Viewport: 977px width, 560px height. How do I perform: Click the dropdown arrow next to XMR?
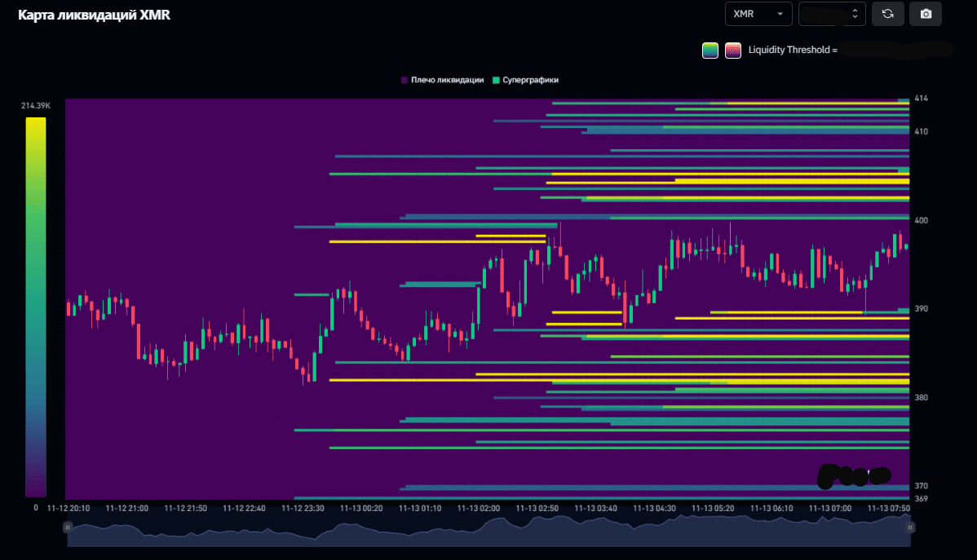[x=780, y=14]
